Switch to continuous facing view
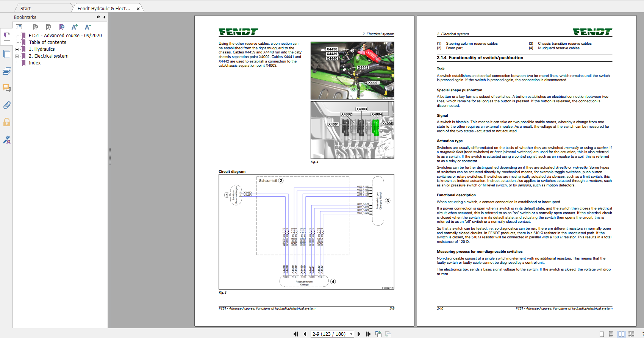 pos(631,334)
